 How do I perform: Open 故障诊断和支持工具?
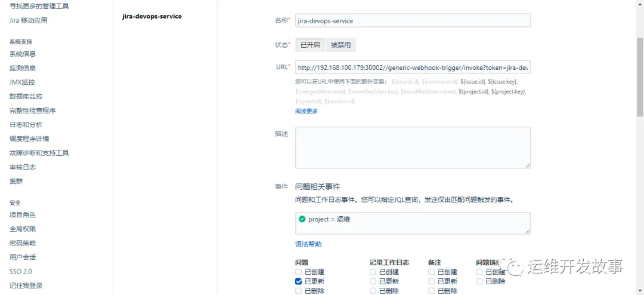pyautogui.click(x=39, y=153)
